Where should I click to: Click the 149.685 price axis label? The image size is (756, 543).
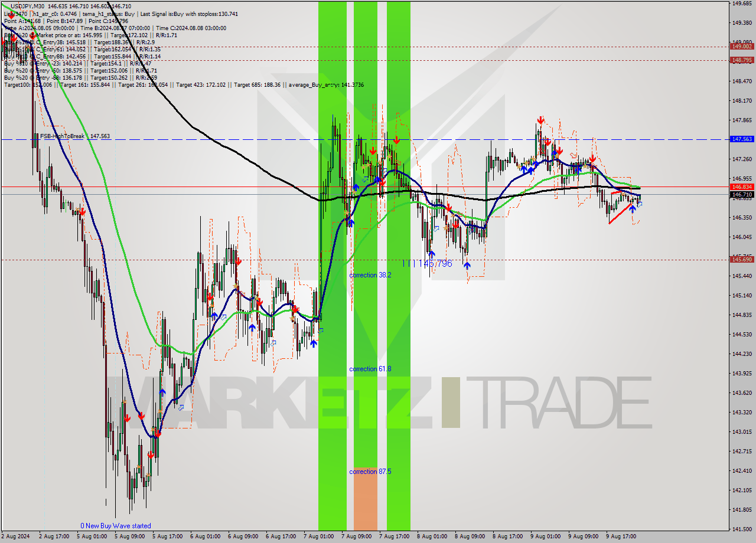[742, 3]
